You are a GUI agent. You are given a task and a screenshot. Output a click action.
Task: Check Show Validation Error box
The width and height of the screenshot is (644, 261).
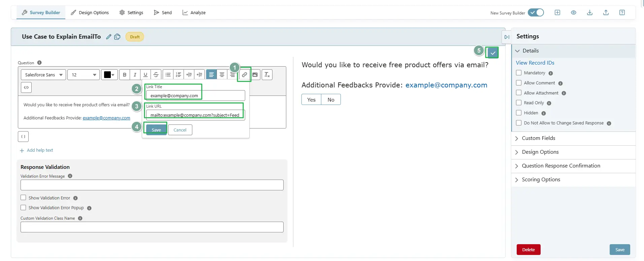pos(23,198)
